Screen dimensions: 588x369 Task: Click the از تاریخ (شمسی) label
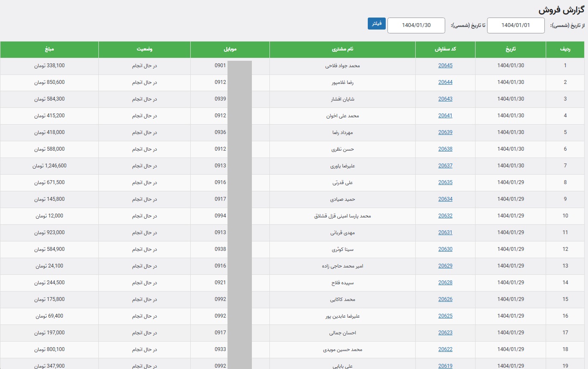click(x=567, y=25)
